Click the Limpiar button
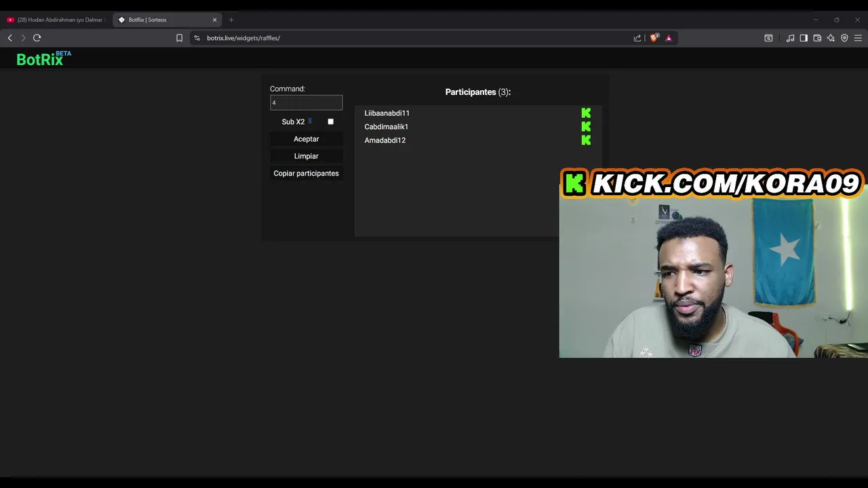 click(x=306, y=156)
